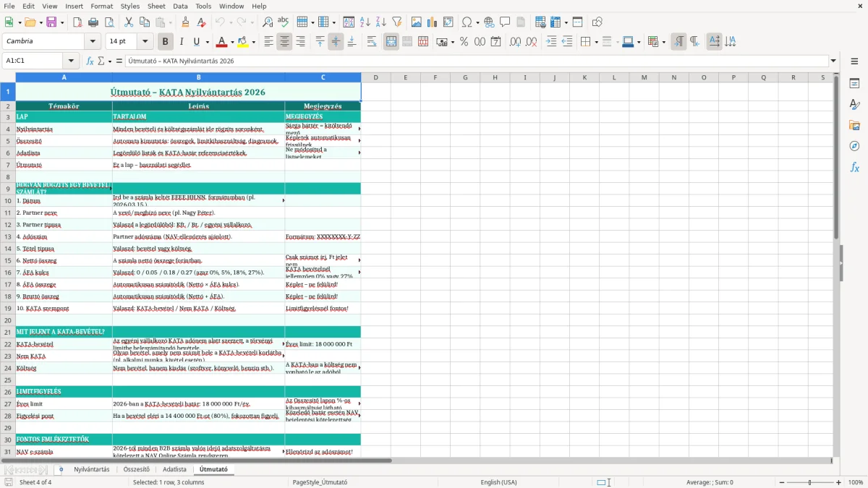
Task: Toggle Center Vertically alignment
Action: (336, 42)
